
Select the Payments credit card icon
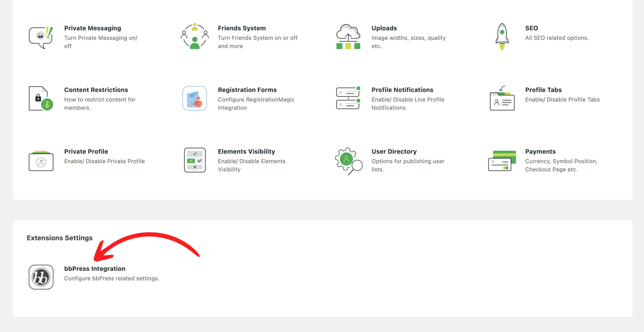pyautogui.click(x=502, y=161)
